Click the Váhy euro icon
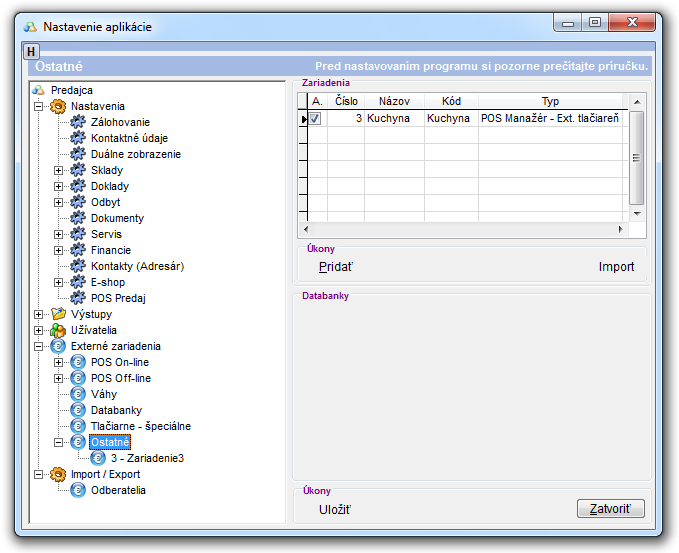This screenshot has height=553, width=679. [x=78, y=394]
